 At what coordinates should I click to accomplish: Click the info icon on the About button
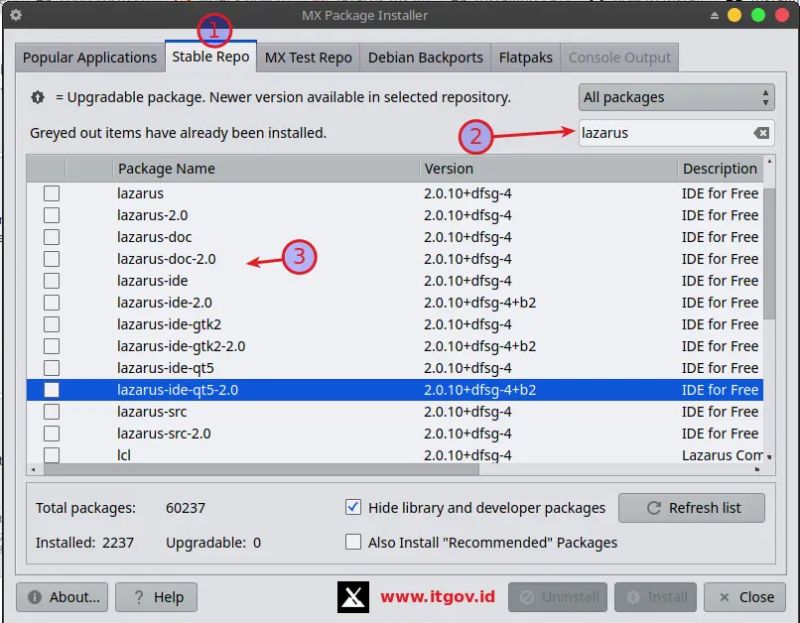[x=33, y=597]
